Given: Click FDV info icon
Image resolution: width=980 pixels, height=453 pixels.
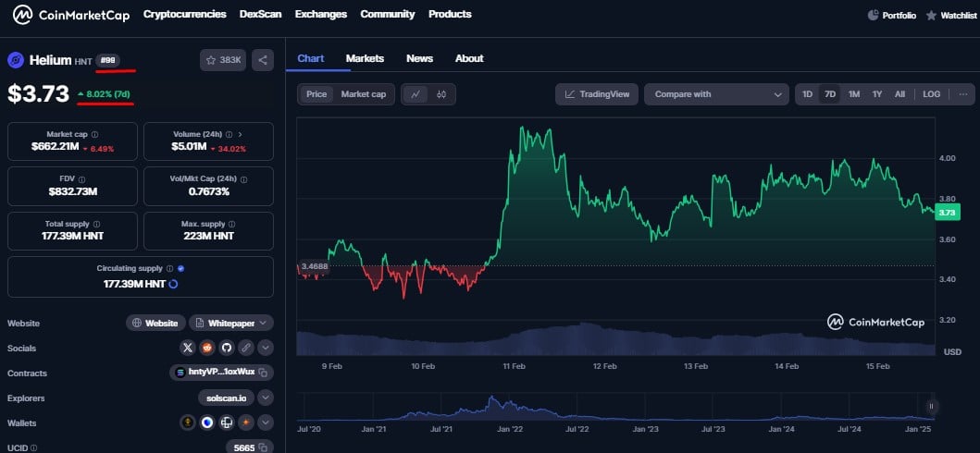Looking at the screenshot, I should (81, 179).
